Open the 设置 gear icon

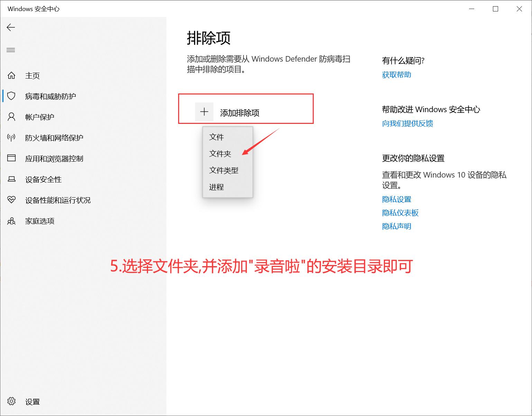(x=11, y=401)
